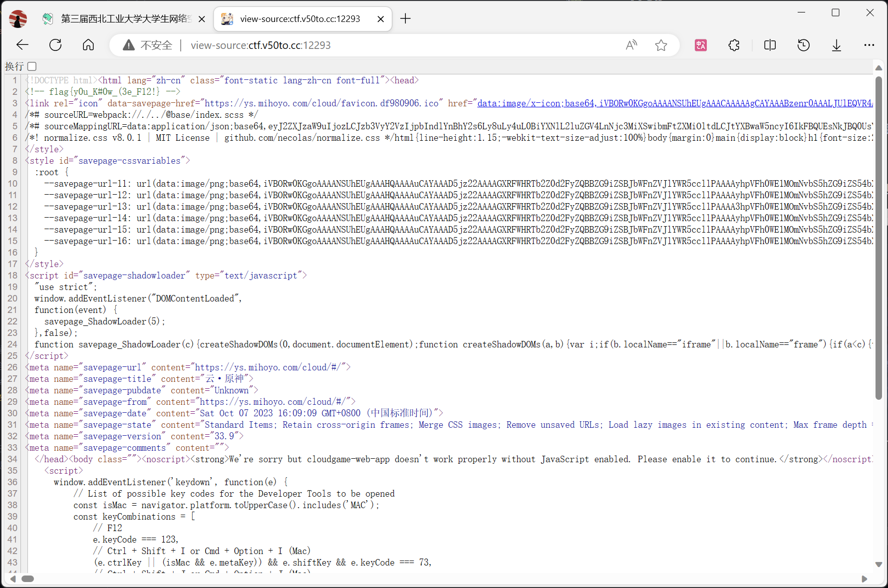Click the browser back arrow
888x588 pixels.
tap(22, 45)
